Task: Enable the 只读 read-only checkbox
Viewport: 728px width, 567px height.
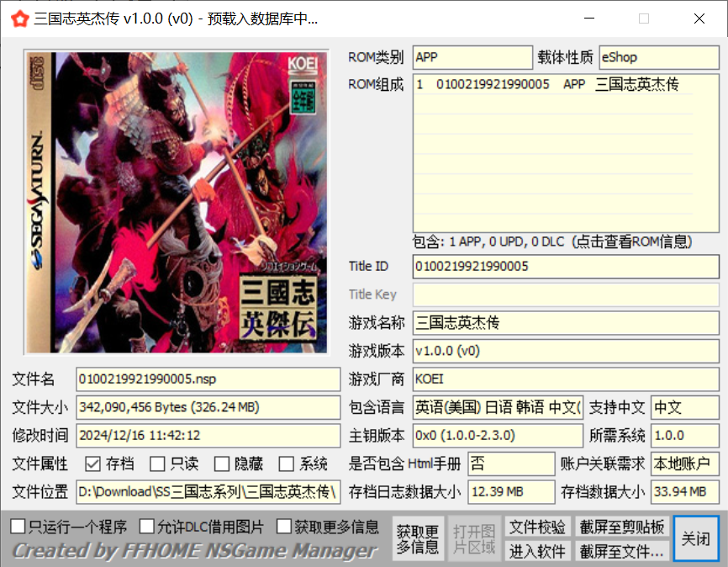Action: 157,464
